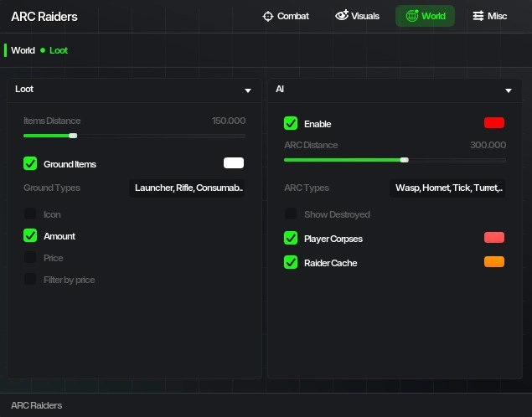Collapse the Loot panel arrow
This screenshot has width=532, height=417.
click(248, 90)
